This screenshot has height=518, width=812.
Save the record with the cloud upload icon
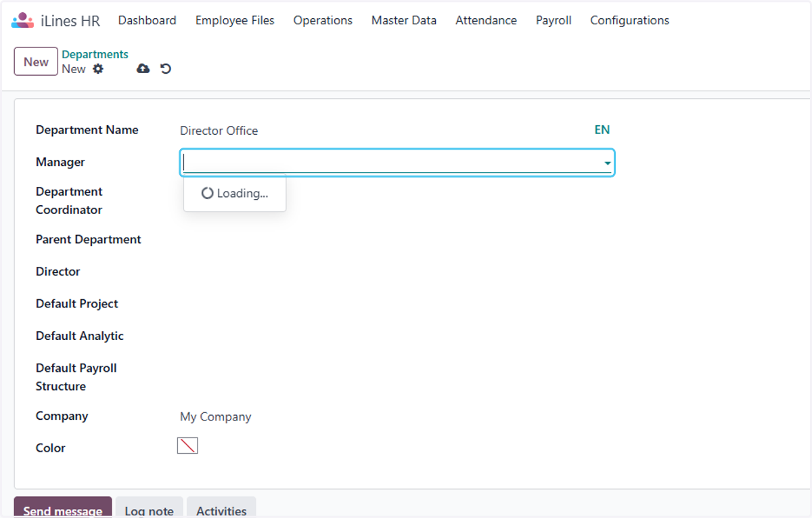click(x=143, y=68)
